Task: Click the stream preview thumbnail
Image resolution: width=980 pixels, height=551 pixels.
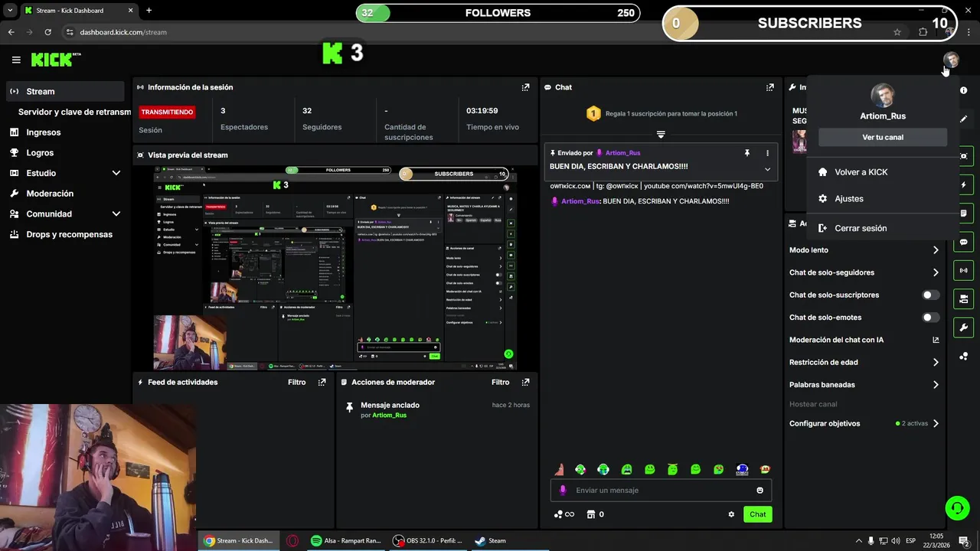Action: click(x=335, y=268)
